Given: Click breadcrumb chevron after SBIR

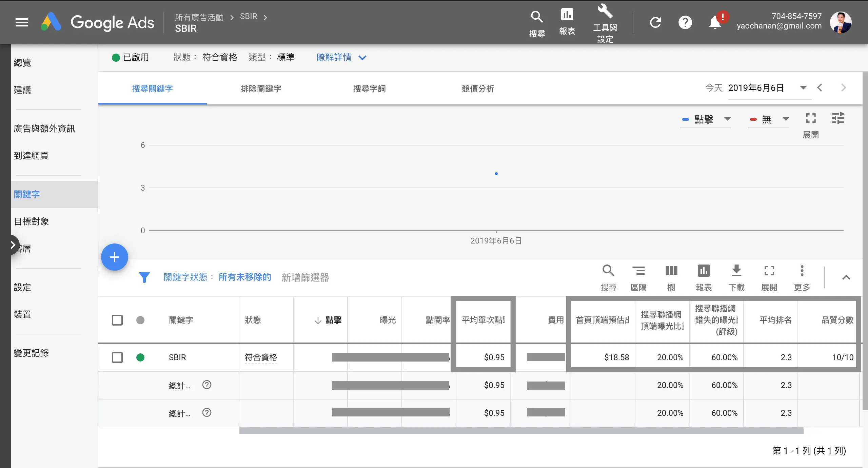Looking at the screenshot, I should pos(265,17).
